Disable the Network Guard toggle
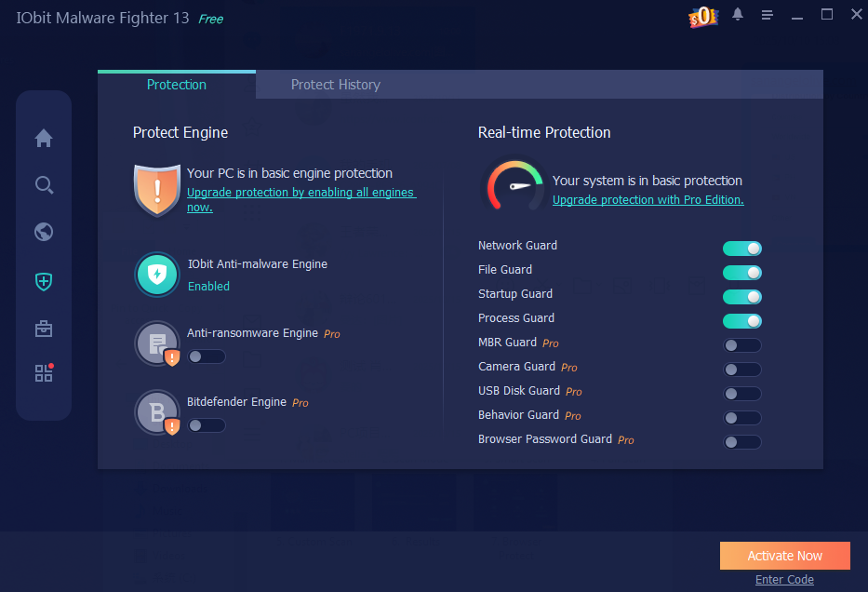Screen dimensions: 868x592 coord(742,249)
